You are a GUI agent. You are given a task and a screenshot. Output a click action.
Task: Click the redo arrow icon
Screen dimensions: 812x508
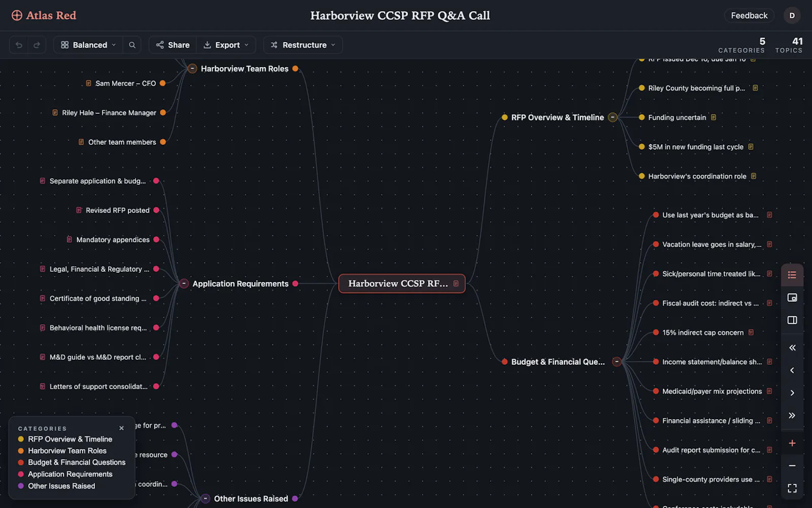(x=37, y=45)
